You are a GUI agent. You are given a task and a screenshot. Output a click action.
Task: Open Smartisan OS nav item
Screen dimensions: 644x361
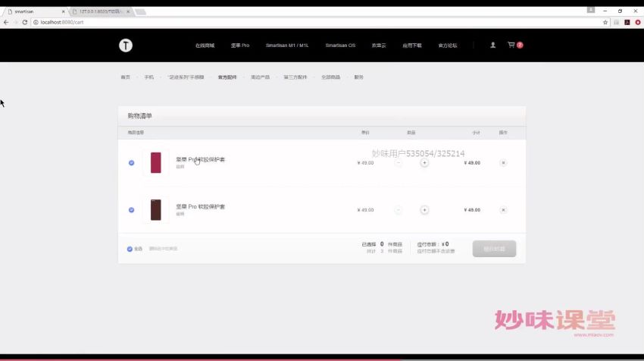340,46
